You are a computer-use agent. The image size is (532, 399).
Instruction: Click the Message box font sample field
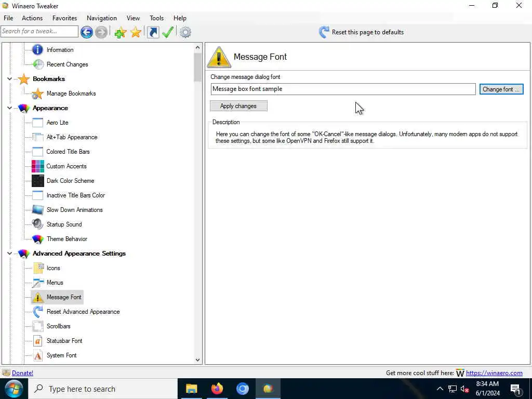pos(343,89)
